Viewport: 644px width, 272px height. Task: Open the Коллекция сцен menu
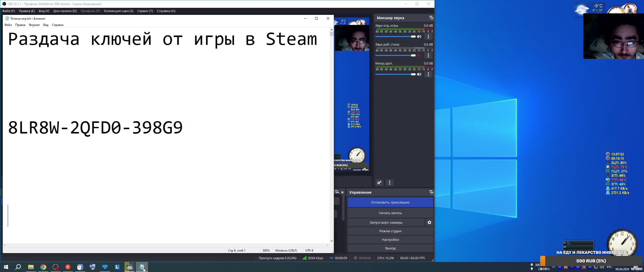click(118, 11)
